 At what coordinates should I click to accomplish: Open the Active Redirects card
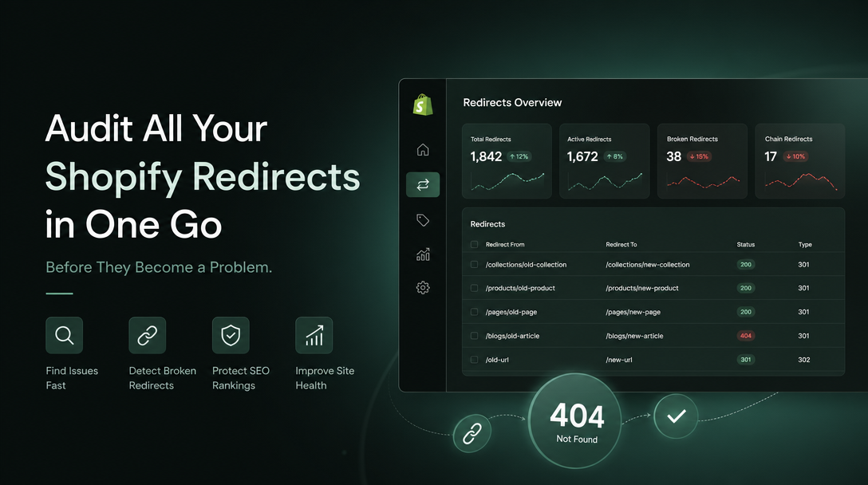point(605,161)
